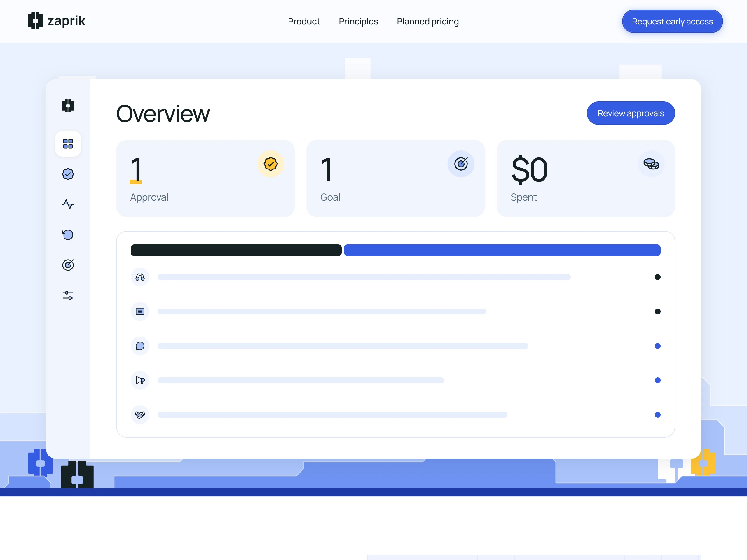Click the zaprik logo at sidebar top
747x560 pixels.
coord(68,106)
